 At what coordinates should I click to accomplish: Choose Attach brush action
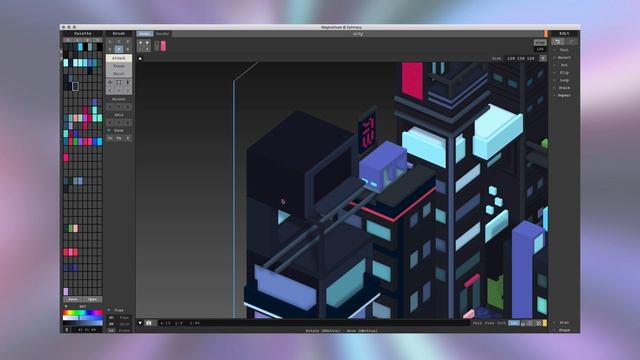coord(119,58)
